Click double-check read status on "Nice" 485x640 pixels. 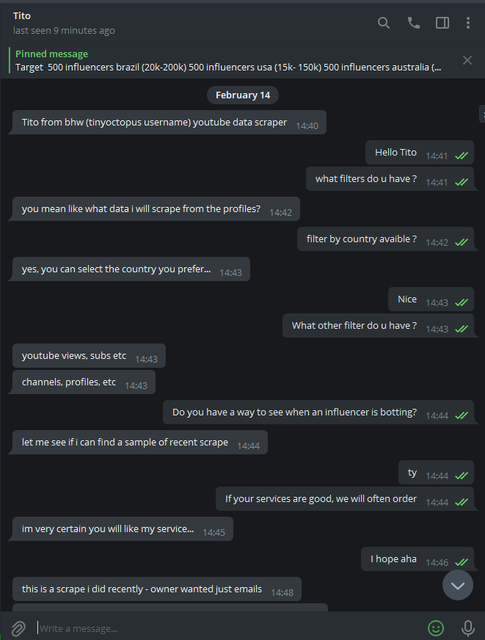coord(461,302)
